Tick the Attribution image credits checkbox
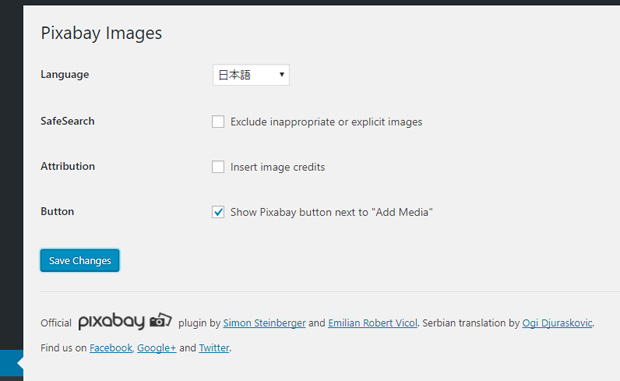The width and height of the screenshot is (620, 381). coord(218,167)
